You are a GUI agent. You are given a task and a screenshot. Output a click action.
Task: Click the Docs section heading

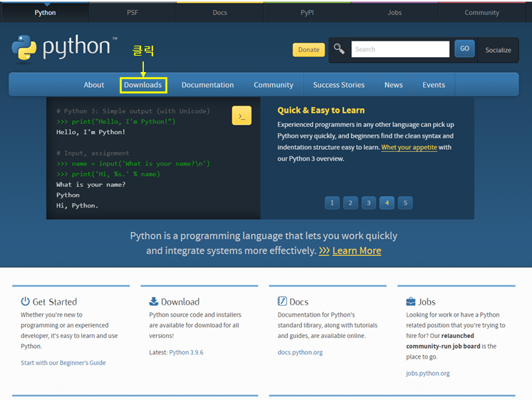coord(299,302)
